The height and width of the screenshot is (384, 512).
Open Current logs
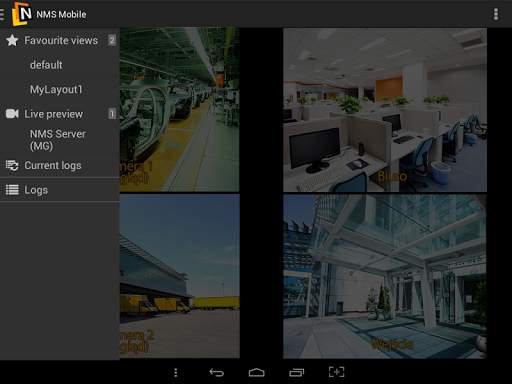60,165
